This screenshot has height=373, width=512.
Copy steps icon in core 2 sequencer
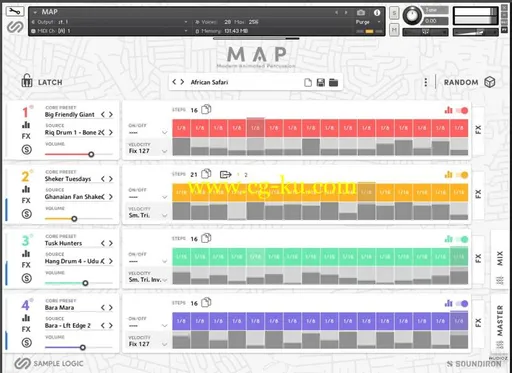(x=206, y=174)
